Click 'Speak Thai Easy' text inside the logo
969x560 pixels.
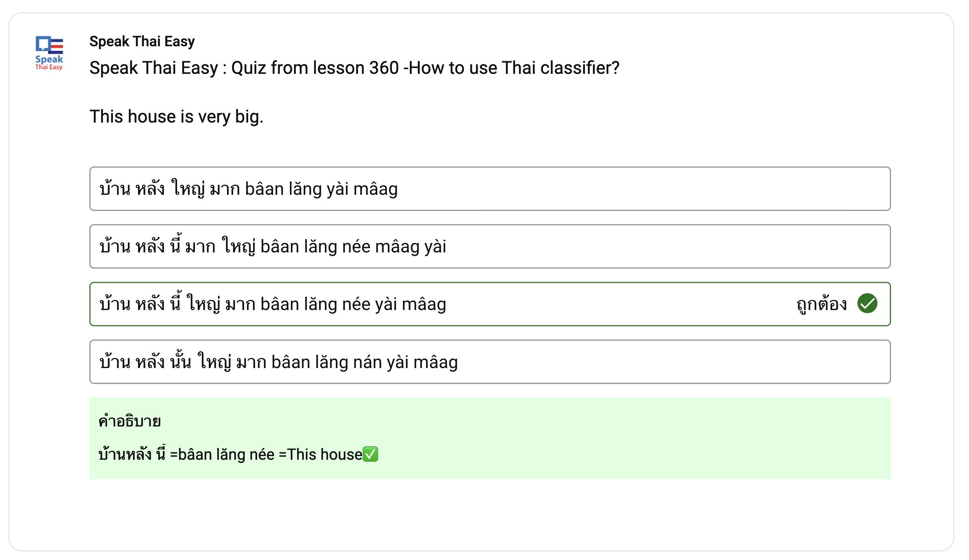click(49, 63)
